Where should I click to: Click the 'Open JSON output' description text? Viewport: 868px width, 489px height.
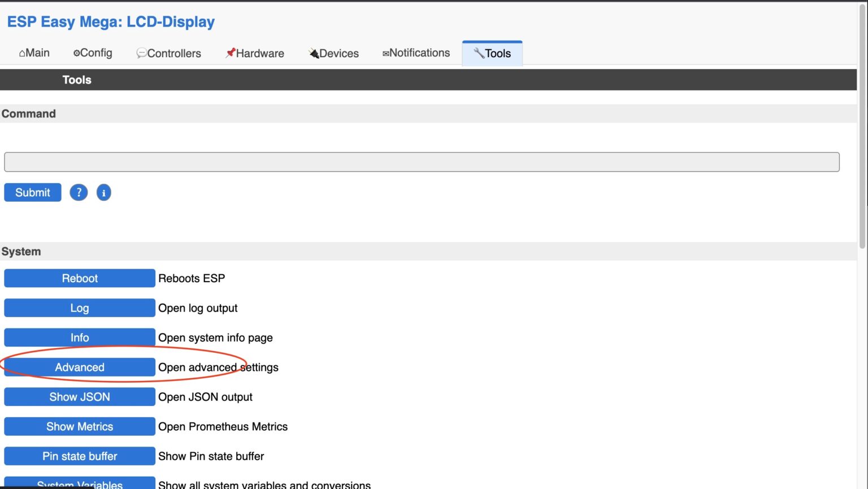(205, 397)
